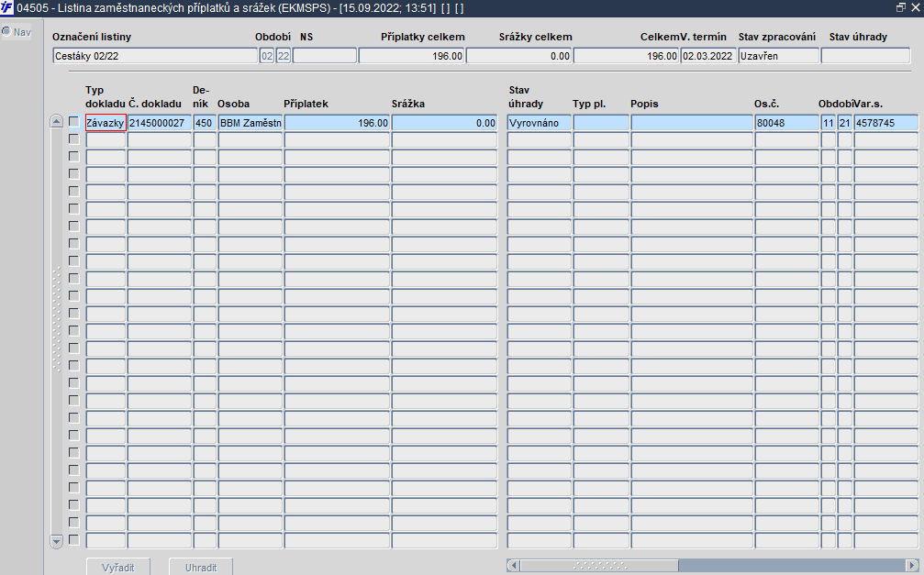Click the Příplatek column header
Viewport: 924px width, 575px height.
[x=306, y=104]
